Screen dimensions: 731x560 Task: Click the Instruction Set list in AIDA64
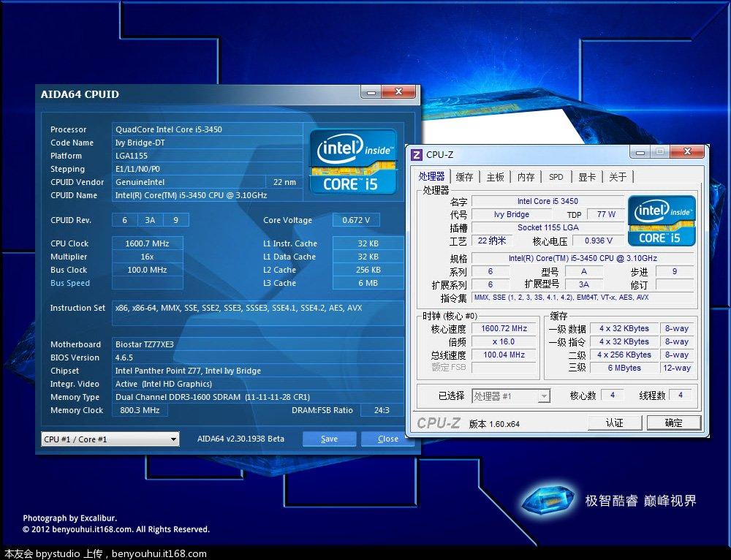(x=258, y=313)
